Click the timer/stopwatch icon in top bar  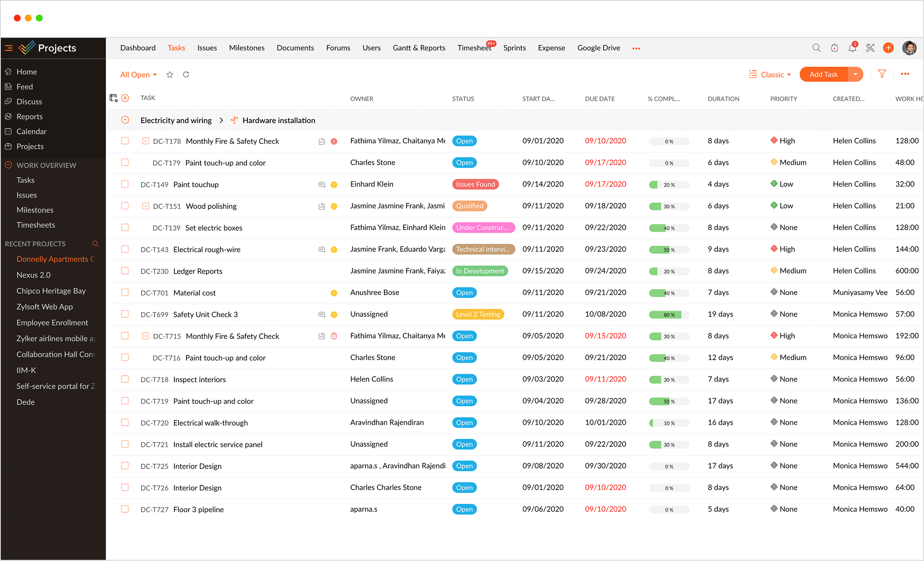click(835, 47)
